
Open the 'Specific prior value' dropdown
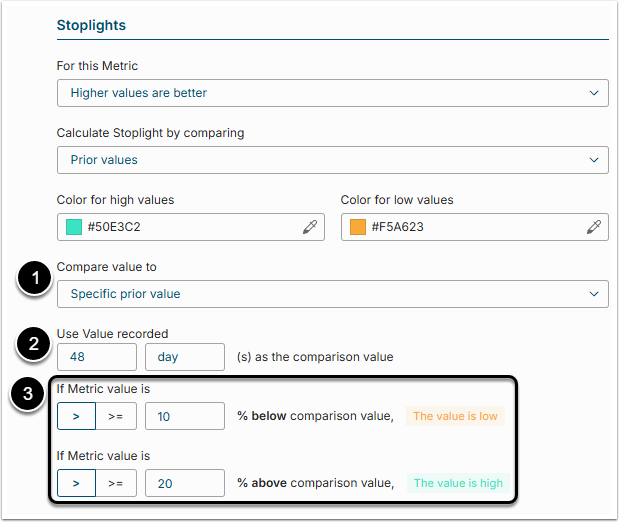pyautogui.click(x=332, y=294)
